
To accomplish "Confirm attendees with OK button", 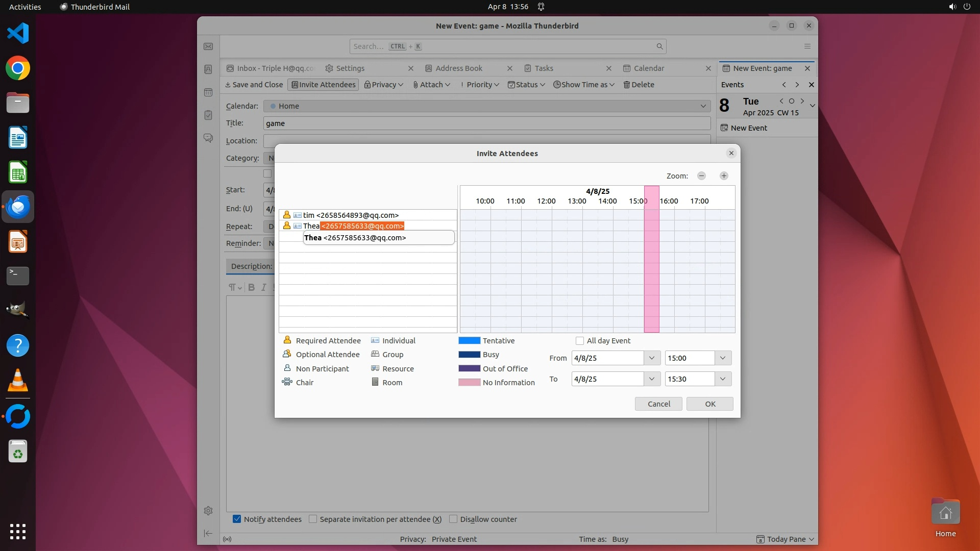I will pos(709,404).
